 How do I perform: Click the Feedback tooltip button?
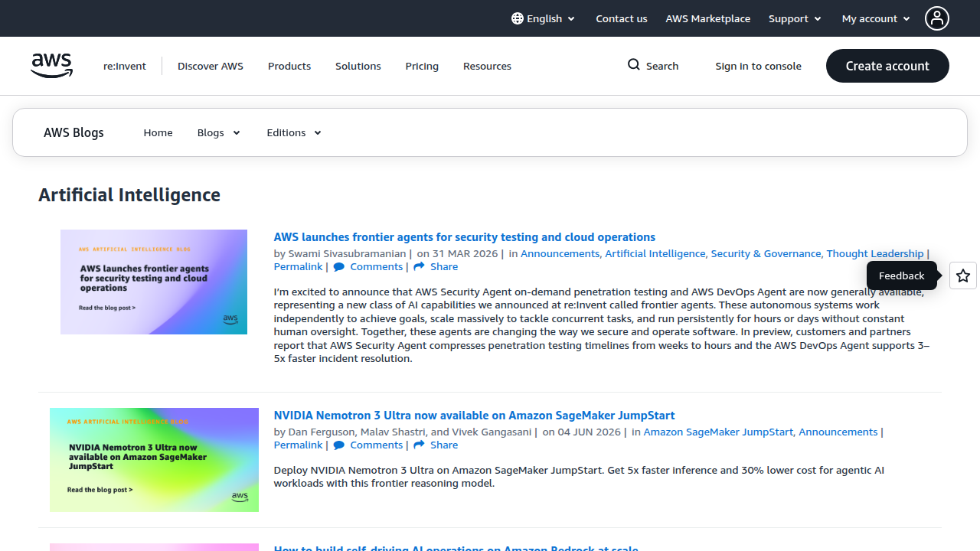click(x=901, y=275)
